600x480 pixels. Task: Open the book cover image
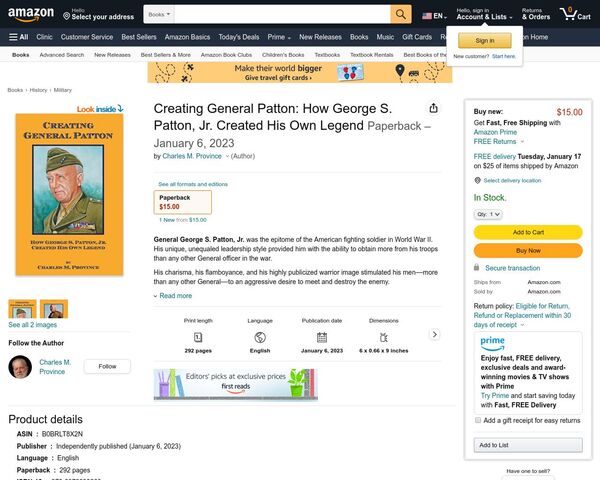(x=69, y=194)
